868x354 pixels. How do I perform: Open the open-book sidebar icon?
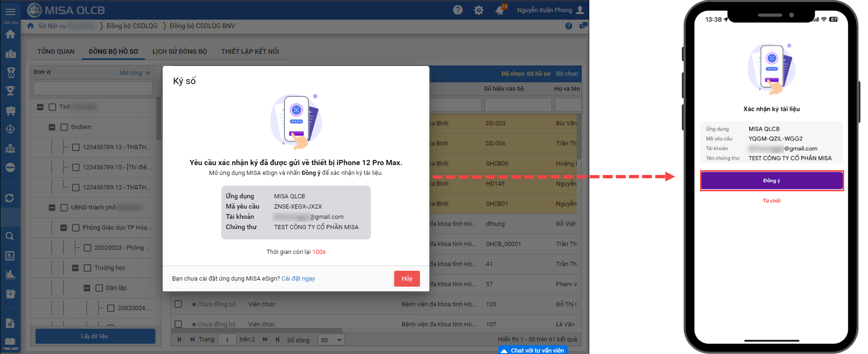point(10,342)
